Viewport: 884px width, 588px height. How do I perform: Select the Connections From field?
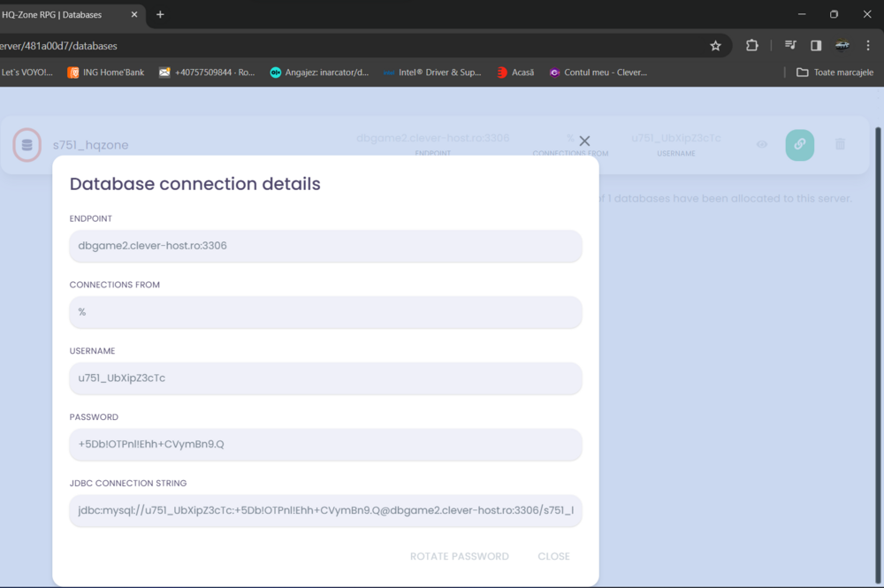325,312
